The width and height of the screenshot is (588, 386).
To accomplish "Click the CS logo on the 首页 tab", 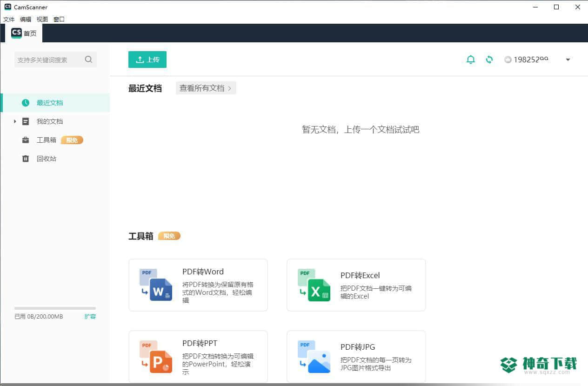I will [x=16, y=33].
